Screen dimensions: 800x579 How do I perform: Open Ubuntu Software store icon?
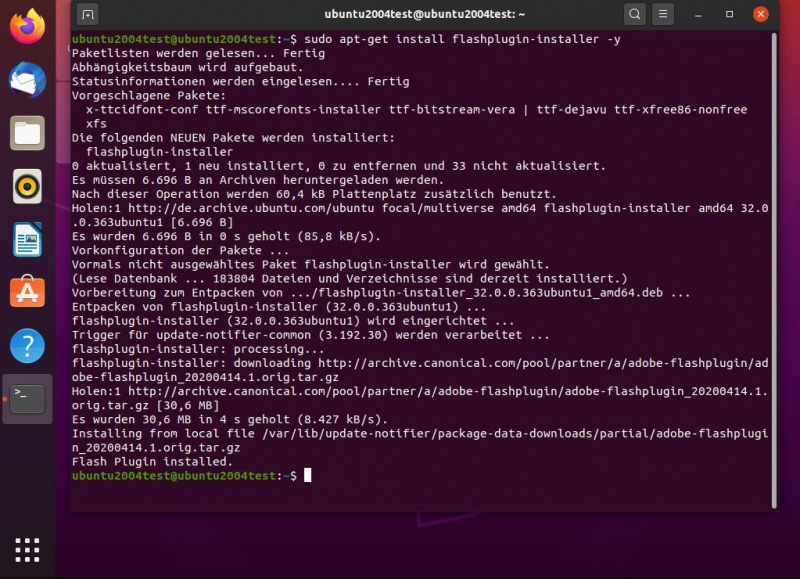pyautogui.click(x=27, y=292)
